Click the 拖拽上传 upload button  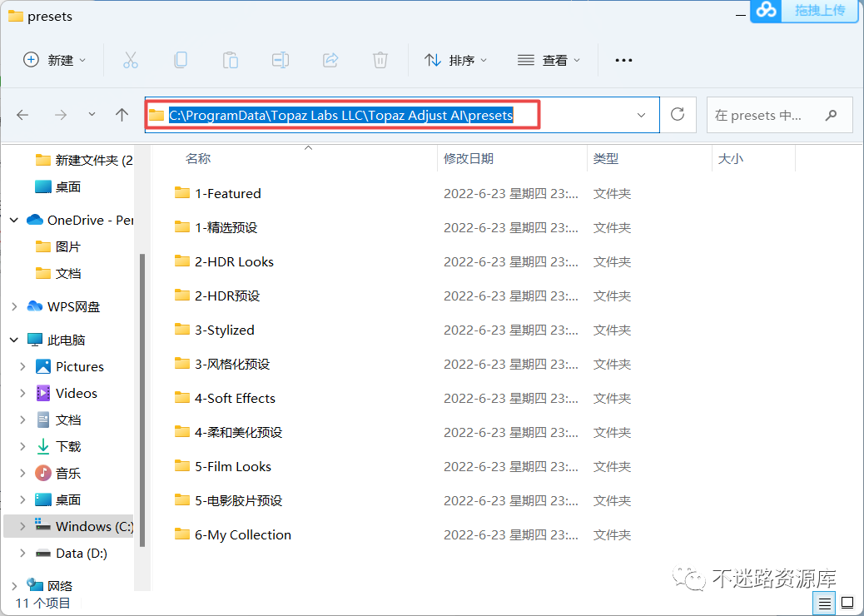pyautogui.click(x=820, y=10)
